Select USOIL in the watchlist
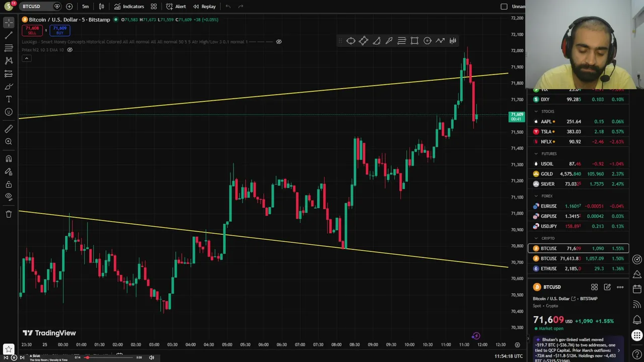 tap(578, 164)
